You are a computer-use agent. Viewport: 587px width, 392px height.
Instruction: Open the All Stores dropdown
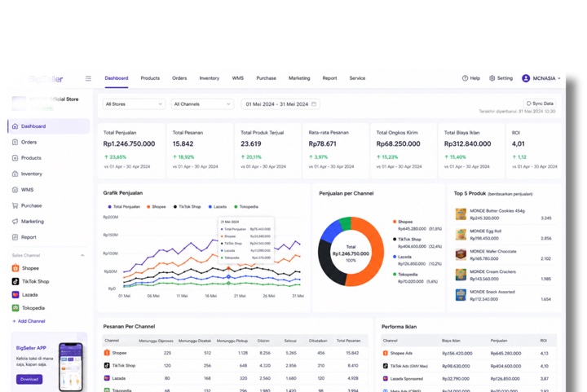tap(134, 104)
